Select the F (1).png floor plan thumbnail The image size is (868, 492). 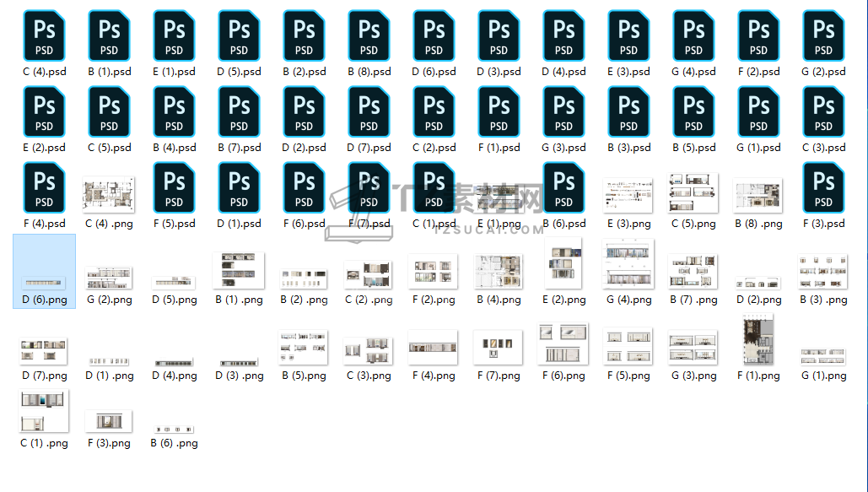pyautogui.click(x=758, y=339)
